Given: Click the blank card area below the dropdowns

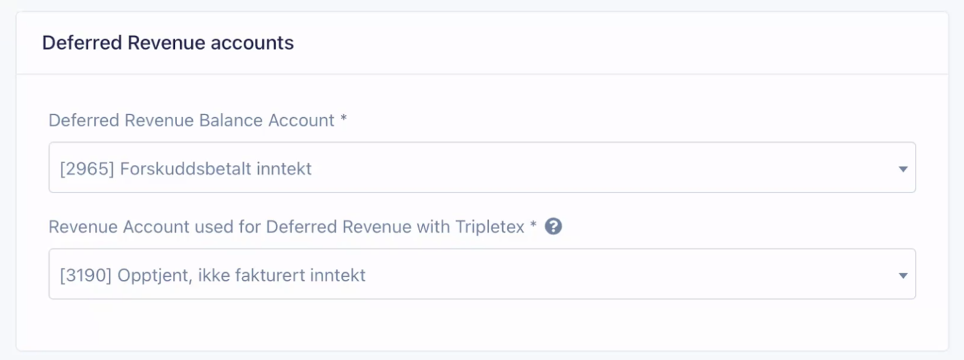Looking at the screenshot, I should coord(482,324).
